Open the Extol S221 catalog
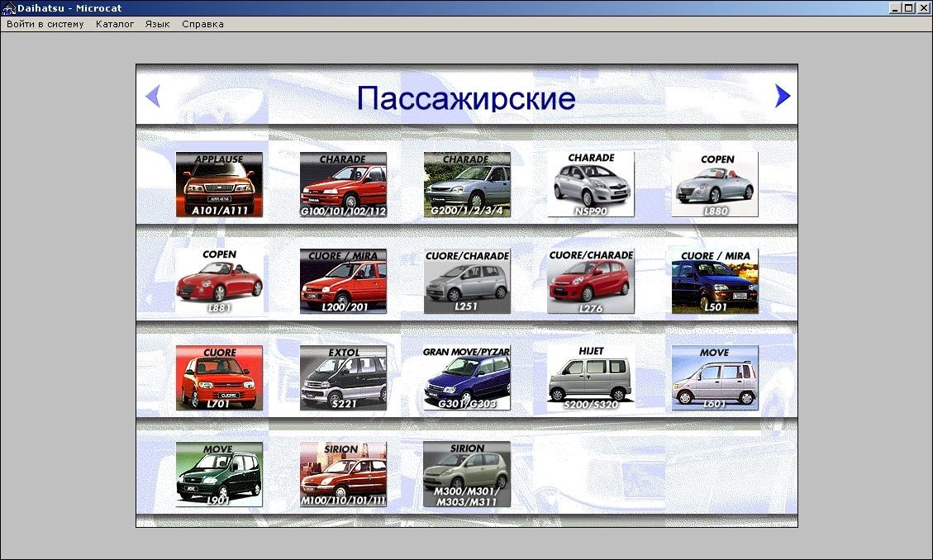The width and height of the screenshot is (933, 560). [343, 378]
